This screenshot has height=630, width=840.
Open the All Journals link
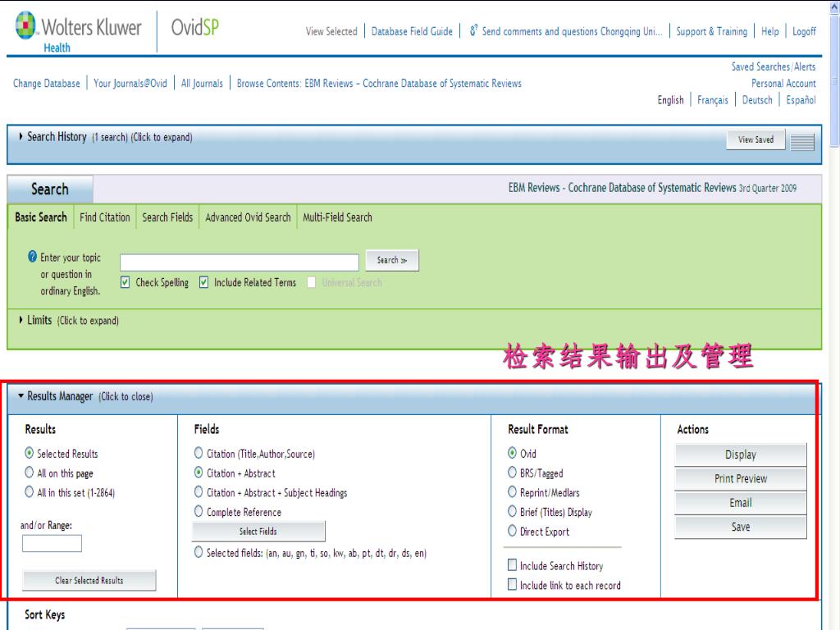pos(202,83)
